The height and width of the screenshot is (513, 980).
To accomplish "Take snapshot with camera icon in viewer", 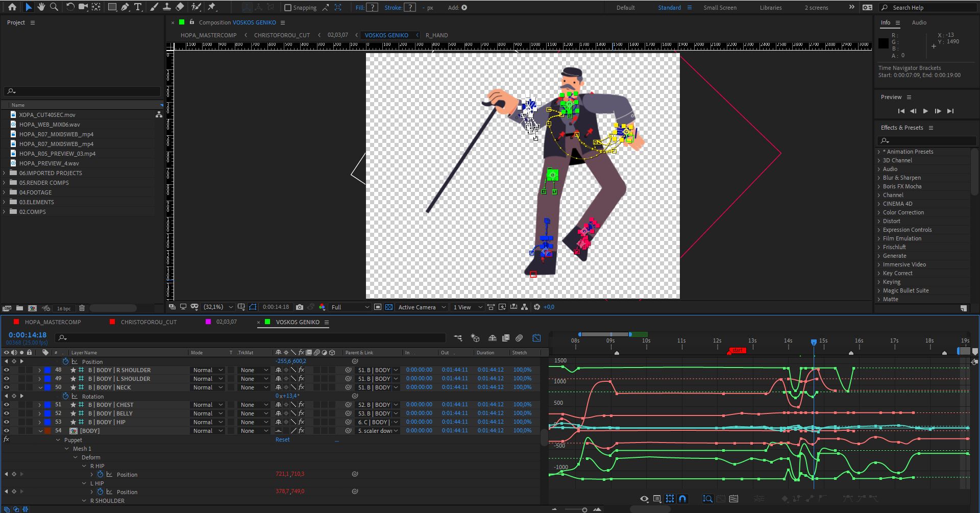I will click(x=300, y=307).
